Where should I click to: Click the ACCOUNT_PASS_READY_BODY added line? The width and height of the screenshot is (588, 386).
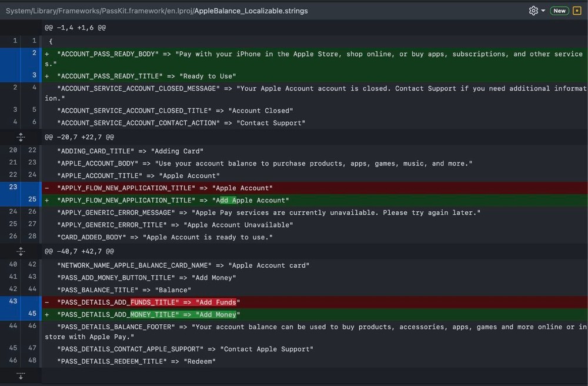pos(315,59)
